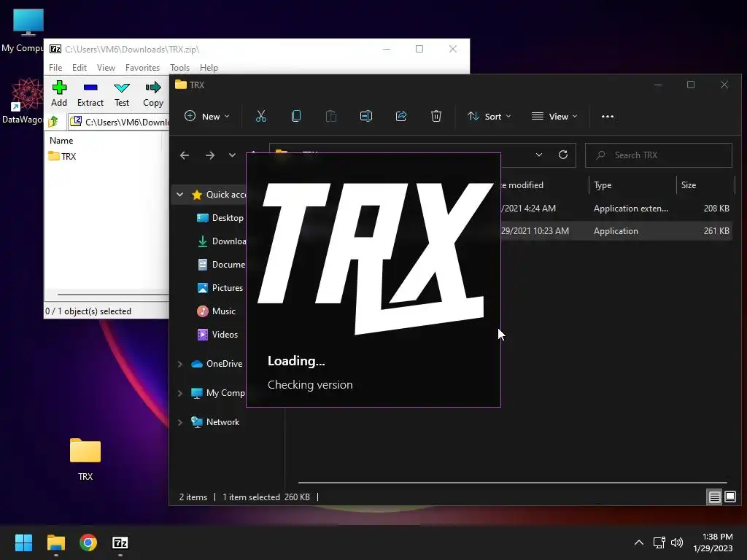This screenshot has height=560, width=747.
Task: Select Network in the navigation pane
Action: (x=215, y=422)
